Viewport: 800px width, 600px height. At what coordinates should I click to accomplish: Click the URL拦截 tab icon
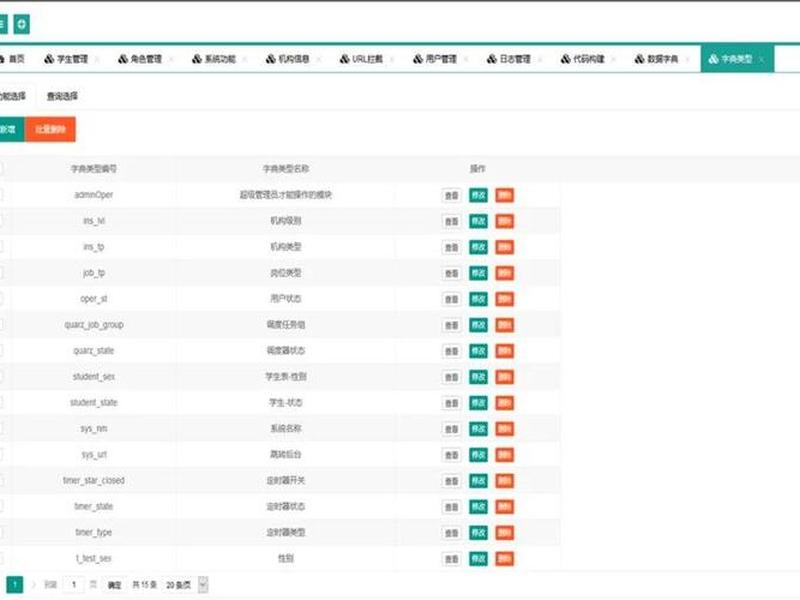[x=345, y=59]
